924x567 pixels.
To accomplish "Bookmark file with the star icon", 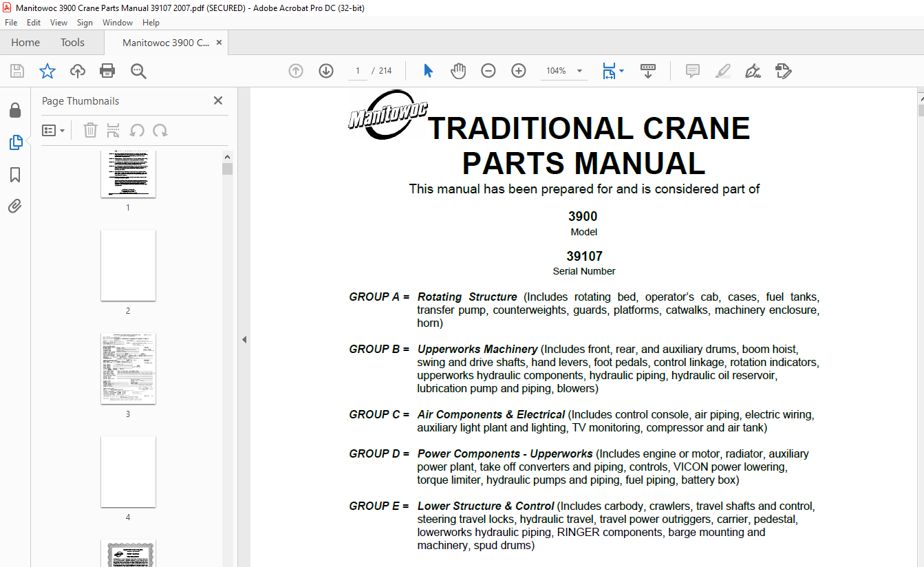I will [x=47, y=71].
